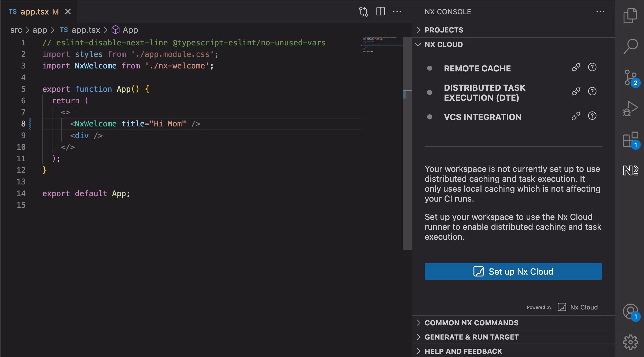
Task: Click the connect plug icon for Remote Cache
Action: [x=576, y=67]
